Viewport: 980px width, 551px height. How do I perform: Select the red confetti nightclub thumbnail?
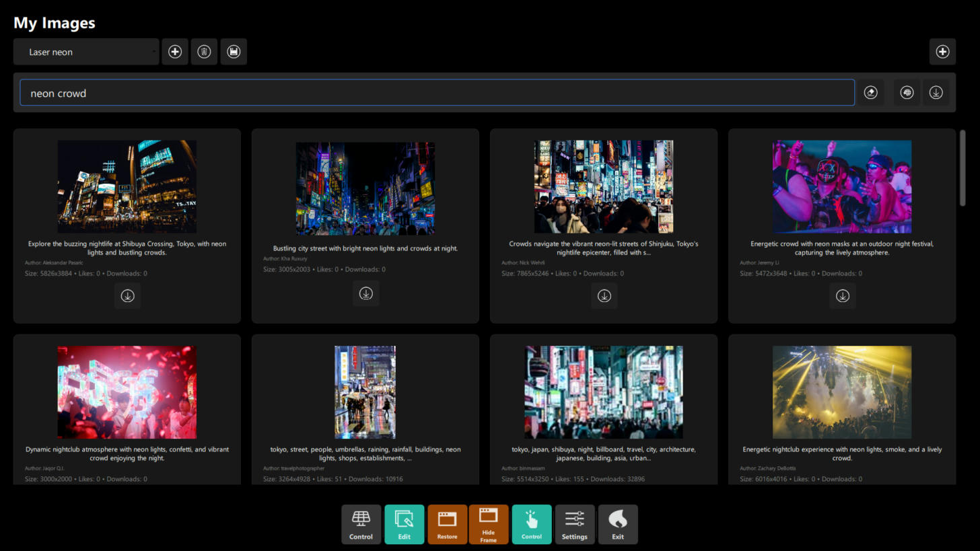point(127,392)
